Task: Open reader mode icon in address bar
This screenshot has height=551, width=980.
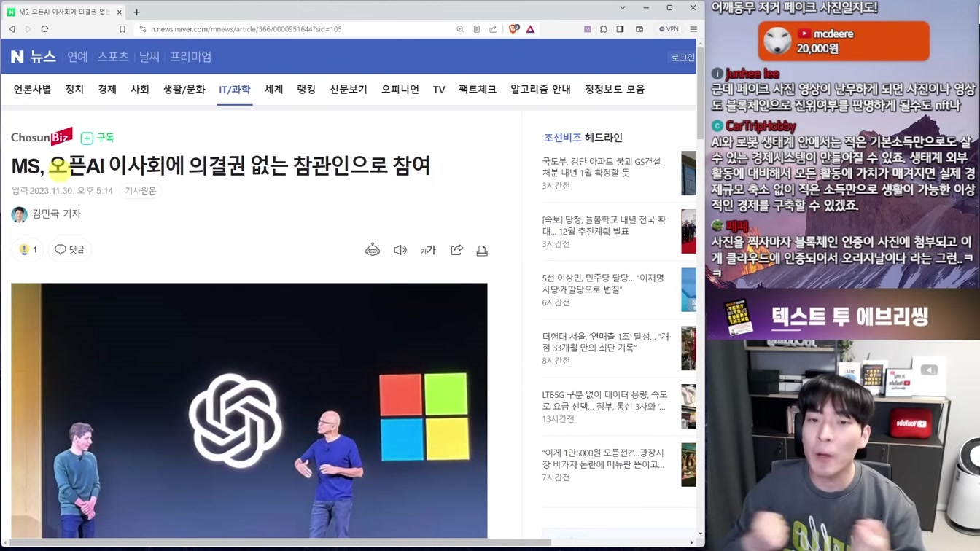Action: coord(477,29)
